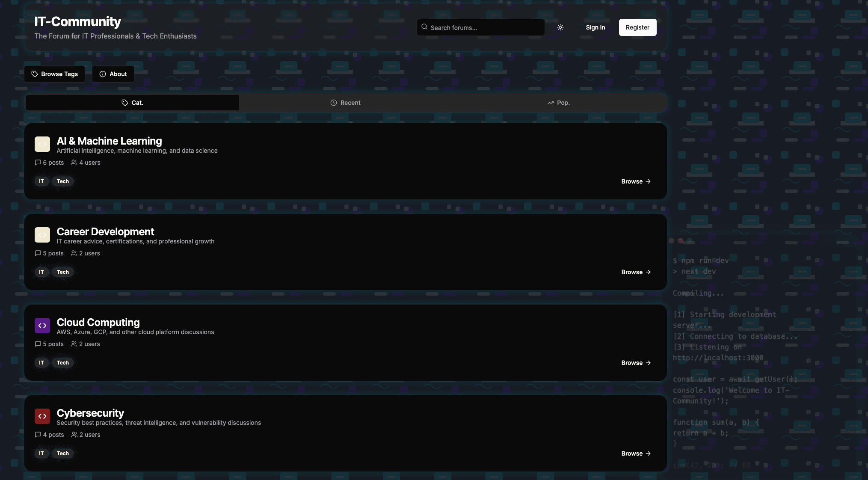
Task: Browse the Cloud Computing category
Action: [x=636, y=363]
